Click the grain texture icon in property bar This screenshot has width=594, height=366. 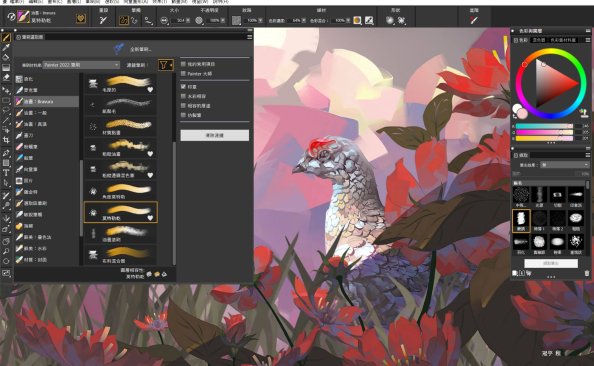(x=236, y=20)
